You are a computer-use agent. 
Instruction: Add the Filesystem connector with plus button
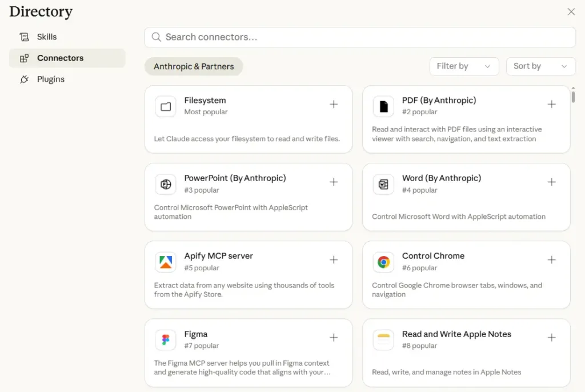pyautogui.click(x=334, y=104)
